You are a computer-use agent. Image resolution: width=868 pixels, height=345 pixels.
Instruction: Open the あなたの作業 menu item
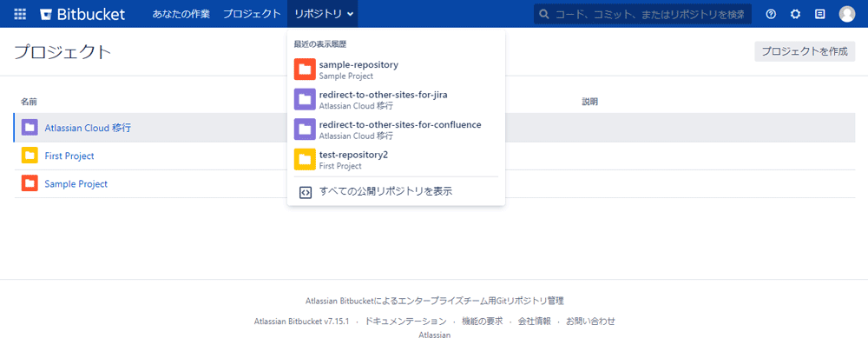(x=181, y=14)
